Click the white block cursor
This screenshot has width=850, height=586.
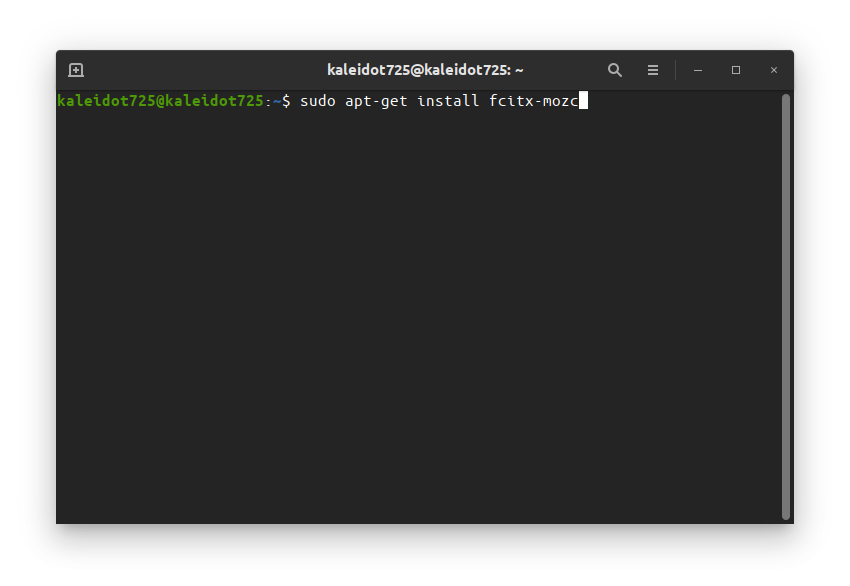[x=583, y=100]
